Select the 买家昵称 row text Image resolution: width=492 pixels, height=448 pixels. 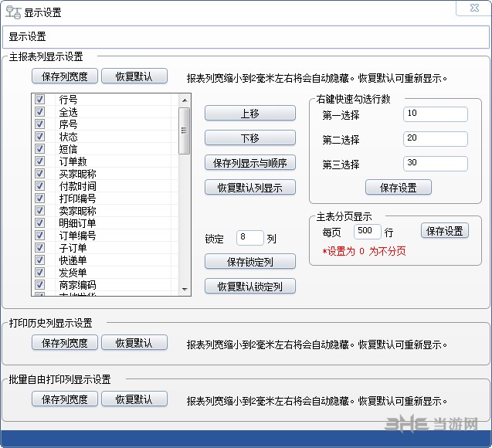pos(77,174)
